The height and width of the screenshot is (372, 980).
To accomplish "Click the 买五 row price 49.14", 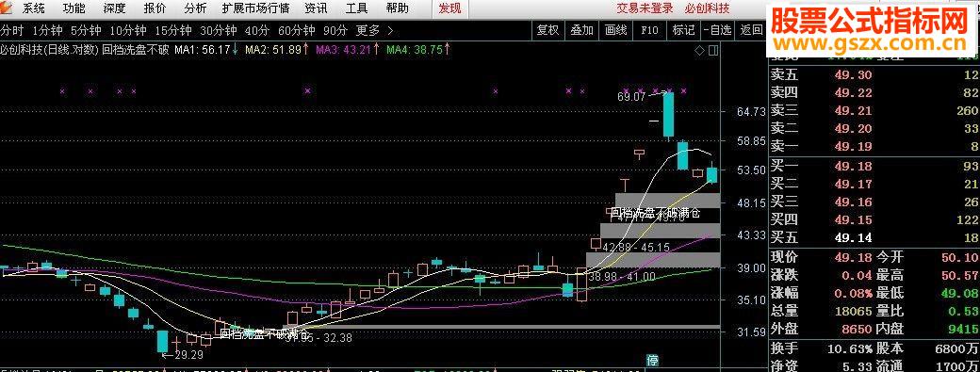I will 853,238.
